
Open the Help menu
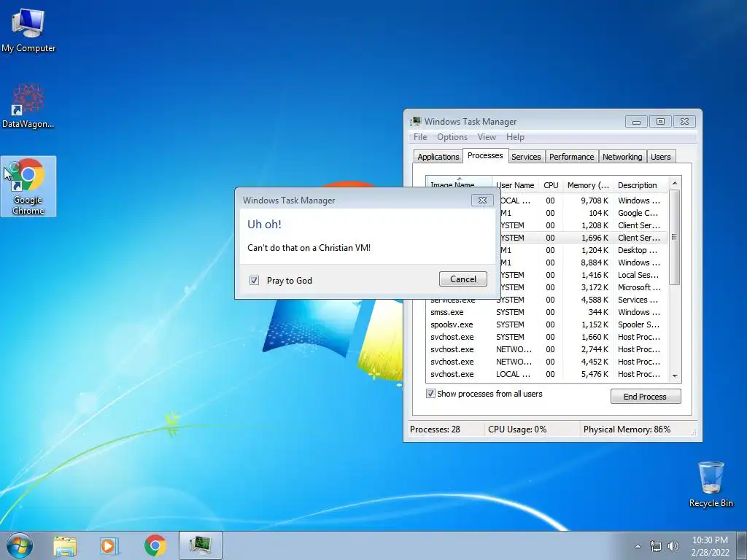coord(515,137)
